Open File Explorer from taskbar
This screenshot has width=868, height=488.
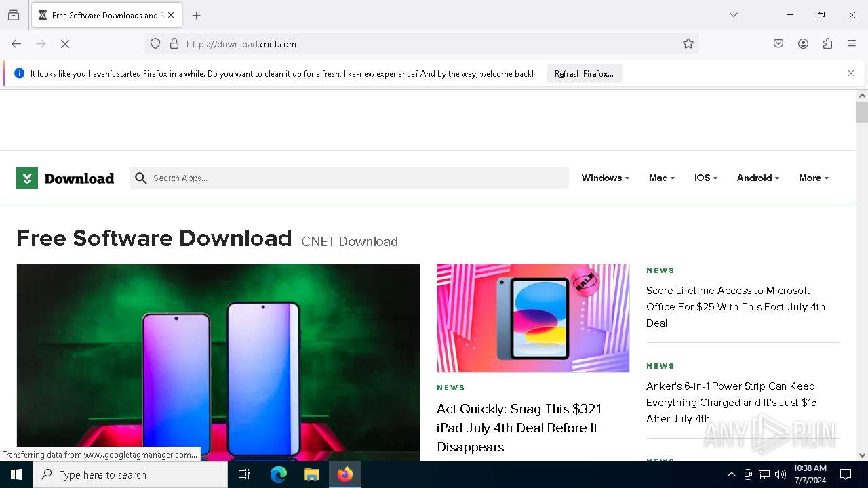click(311, 474)
